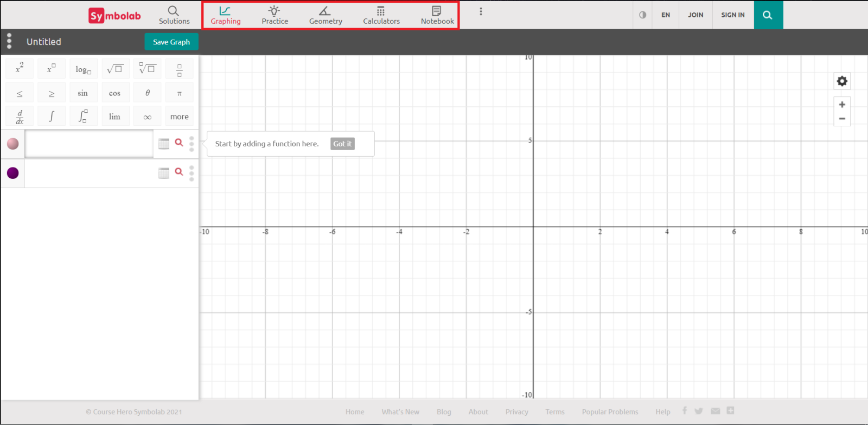Zoom in the graph with plus

842,105
